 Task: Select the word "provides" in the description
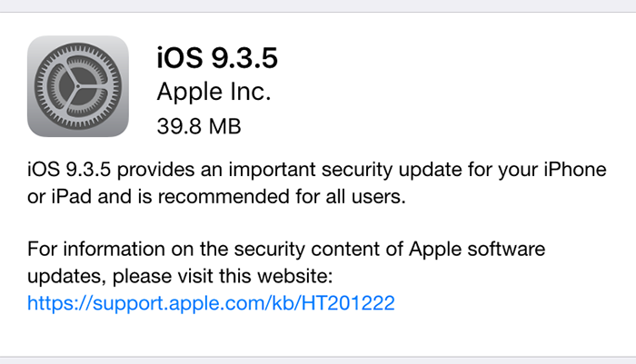[x=152, y=169]
